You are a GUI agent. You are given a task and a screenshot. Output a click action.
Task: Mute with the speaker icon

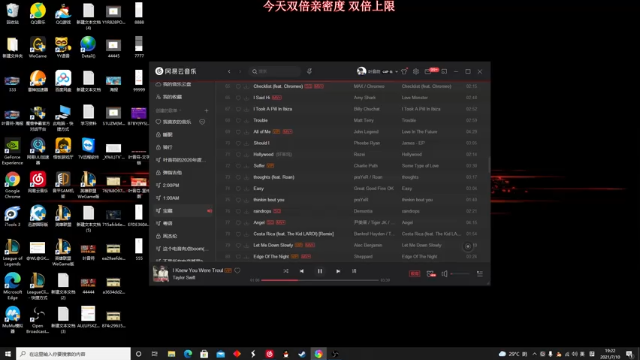444,274
